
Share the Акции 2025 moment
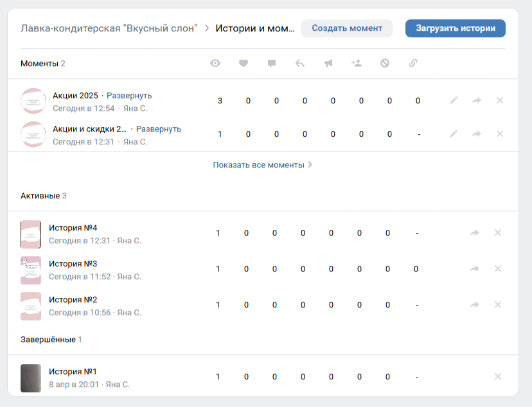[x=477, y=100]
